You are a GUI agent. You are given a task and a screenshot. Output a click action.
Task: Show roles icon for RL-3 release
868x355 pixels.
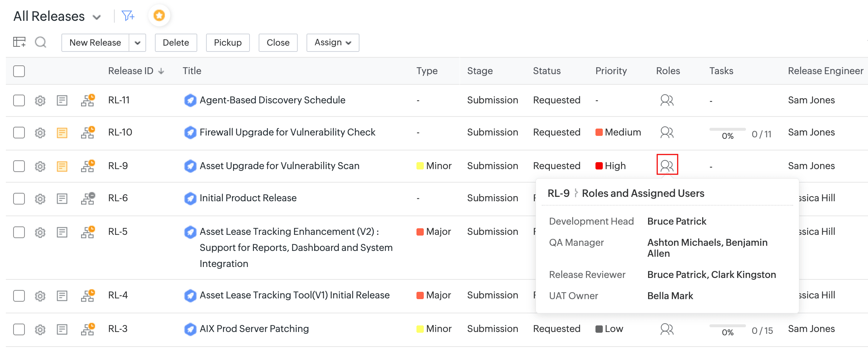pyautogui.click(x=667, y=329)
